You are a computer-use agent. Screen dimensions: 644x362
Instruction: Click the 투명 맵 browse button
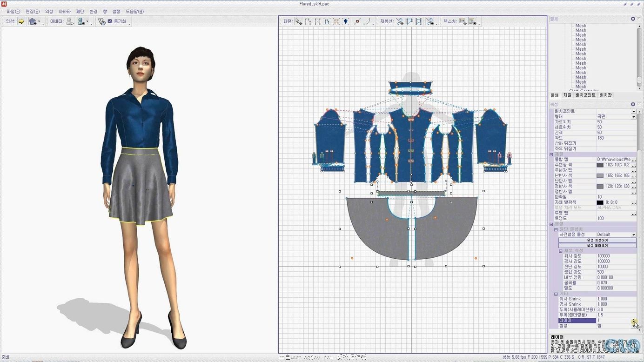tap(633, 213)
